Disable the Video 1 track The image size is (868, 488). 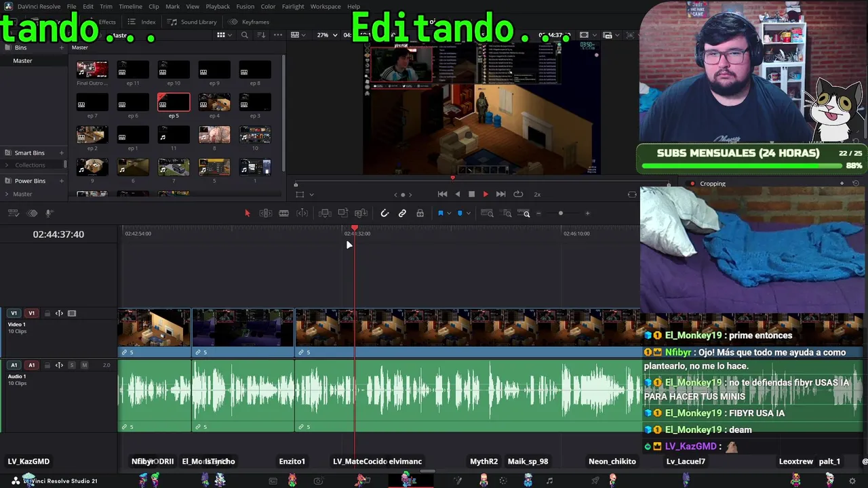tap(72, 314)
